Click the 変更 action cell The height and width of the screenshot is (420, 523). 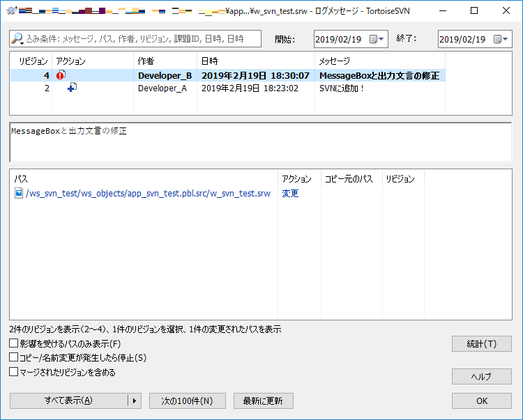(290, 193)
